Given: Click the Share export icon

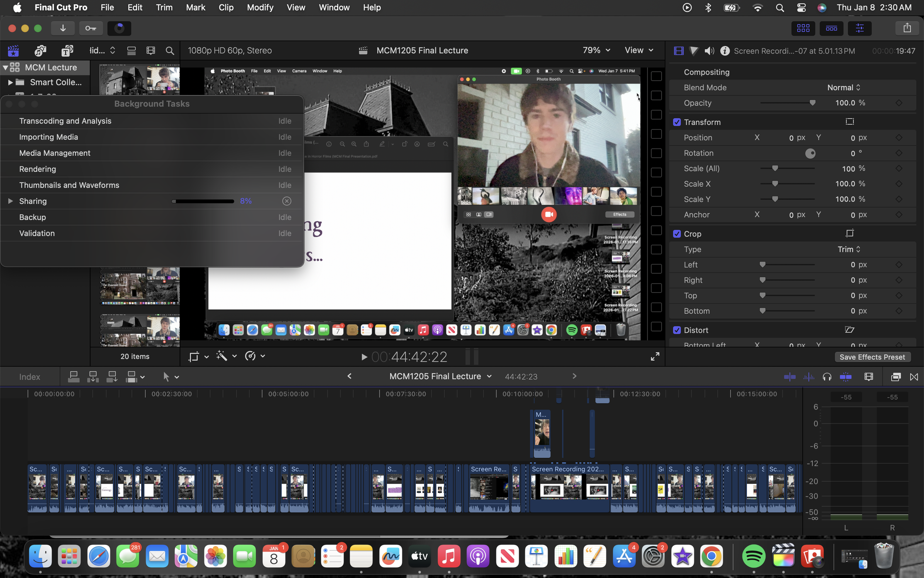Looking at the screenshot, I should [x=907, y=28].
